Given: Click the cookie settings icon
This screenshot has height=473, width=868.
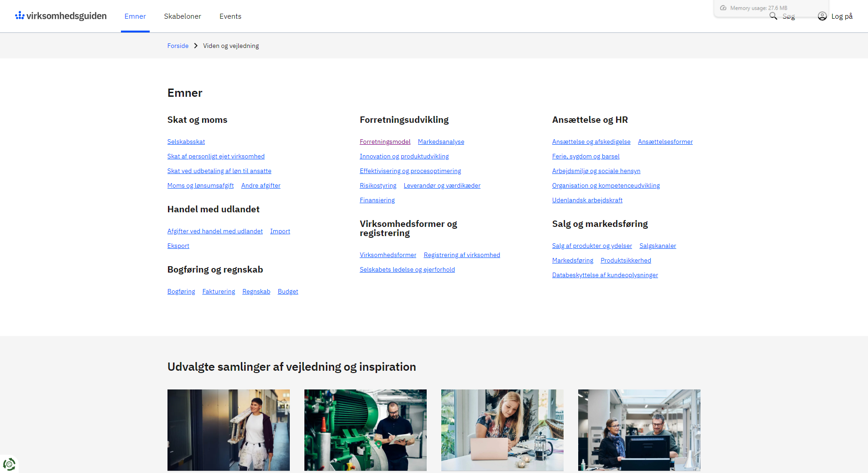Looking at the screenshot, I should tap(9, 464).
